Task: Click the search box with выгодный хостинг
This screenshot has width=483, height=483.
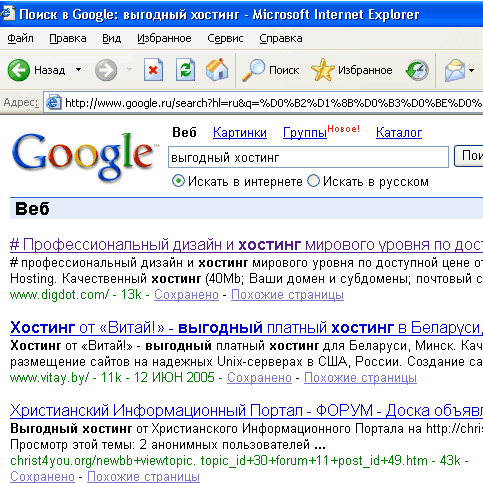Action: [x=308, y=157]
